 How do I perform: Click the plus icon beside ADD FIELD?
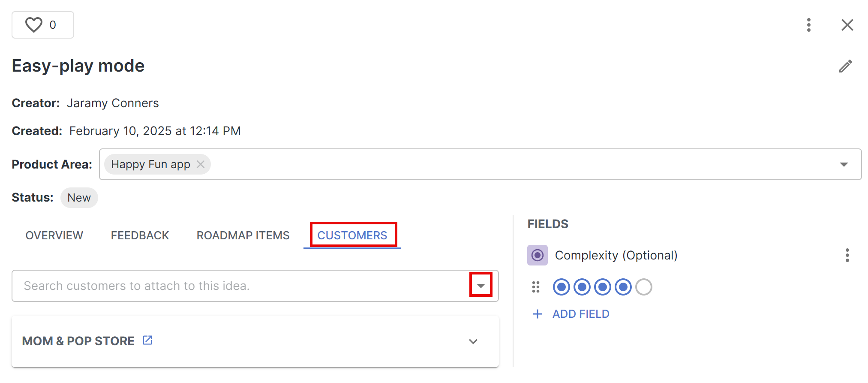point(537,314)
